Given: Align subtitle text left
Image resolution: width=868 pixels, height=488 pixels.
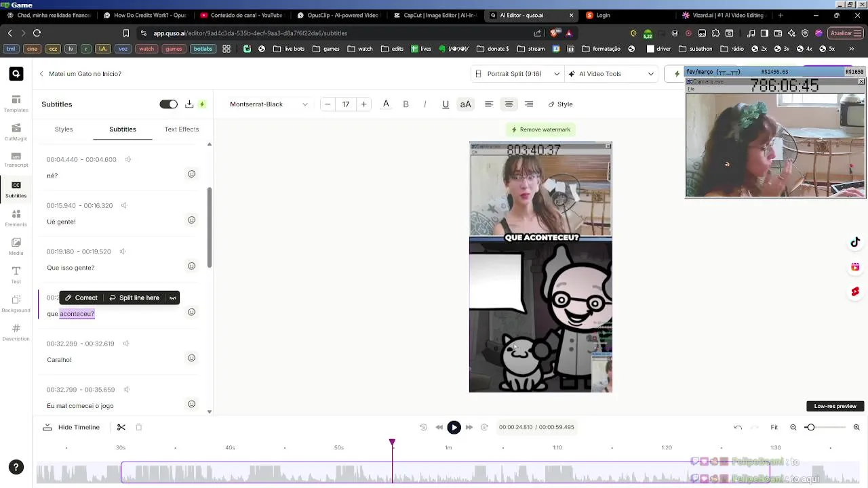Looking at the screenshot, I should point(489,104).
